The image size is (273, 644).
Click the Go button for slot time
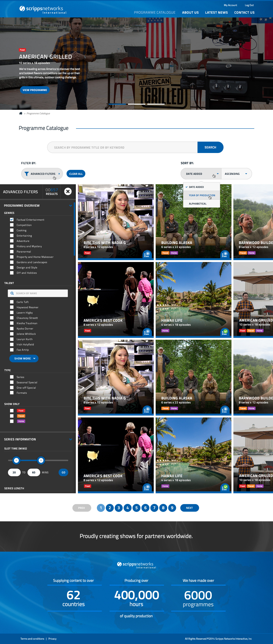coord(63,472)
